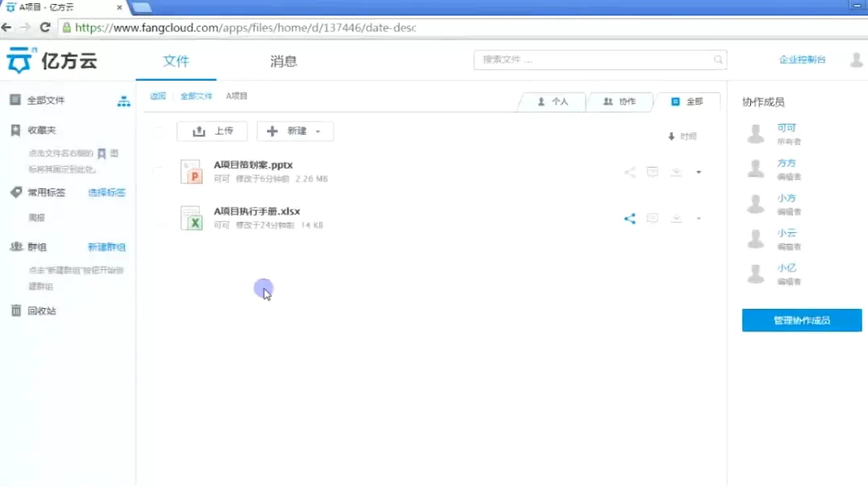Open member name 小方
The height and width of the screenshot is (487, 868).
point(786,198)
